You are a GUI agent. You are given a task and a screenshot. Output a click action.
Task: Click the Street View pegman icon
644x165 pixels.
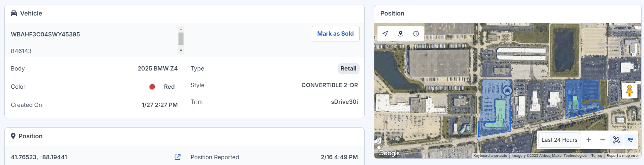point(629,91)
